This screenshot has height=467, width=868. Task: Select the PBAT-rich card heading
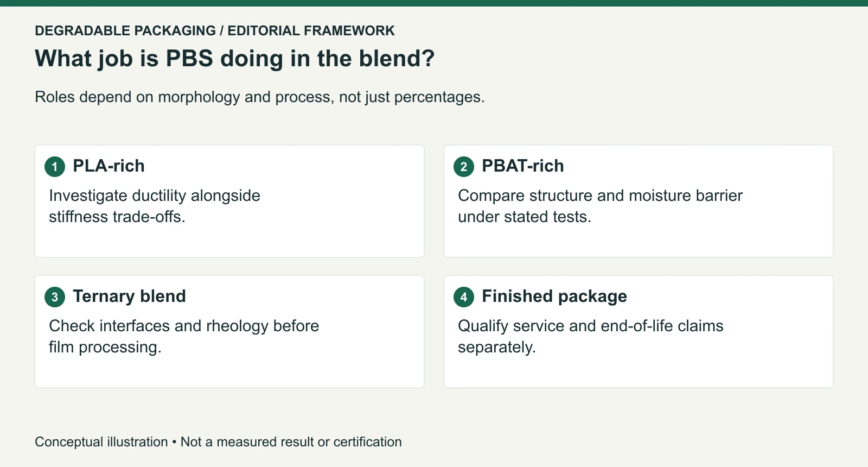pos(523,166)
